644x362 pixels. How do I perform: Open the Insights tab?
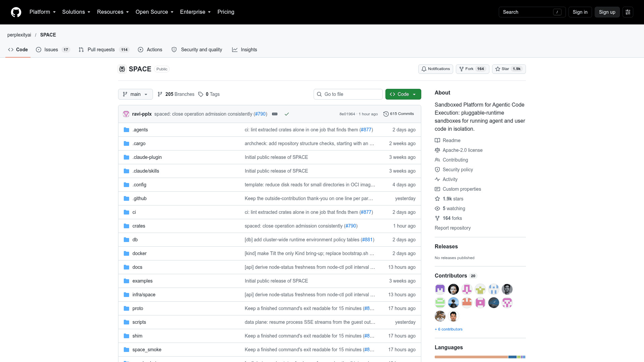(245, 50)
